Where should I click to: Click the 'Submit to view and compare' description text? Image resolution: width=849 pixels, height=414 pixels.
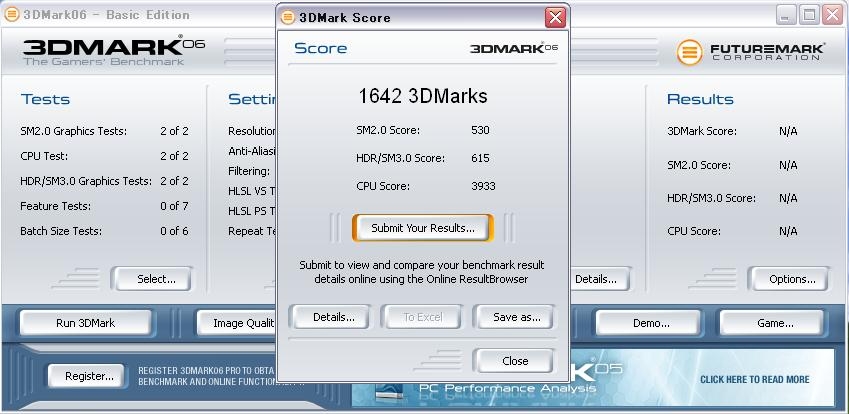point(422,272)
